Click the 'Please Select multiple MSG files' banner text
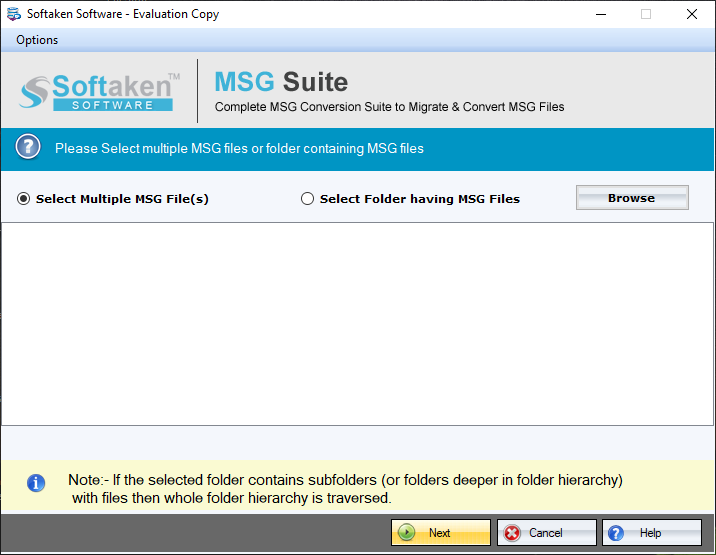 tap(239, 148)
